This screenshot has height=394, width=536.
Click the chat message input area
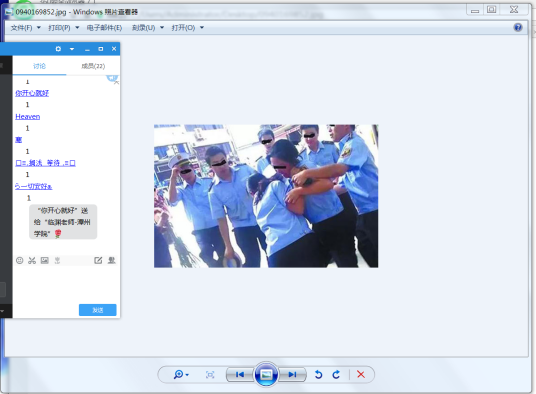(x=66, y=284)
